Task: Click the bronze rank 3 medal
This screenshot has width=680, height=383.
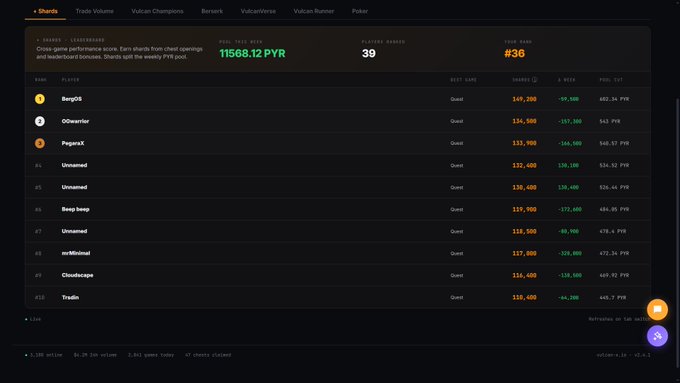Action: click(39, 143)
